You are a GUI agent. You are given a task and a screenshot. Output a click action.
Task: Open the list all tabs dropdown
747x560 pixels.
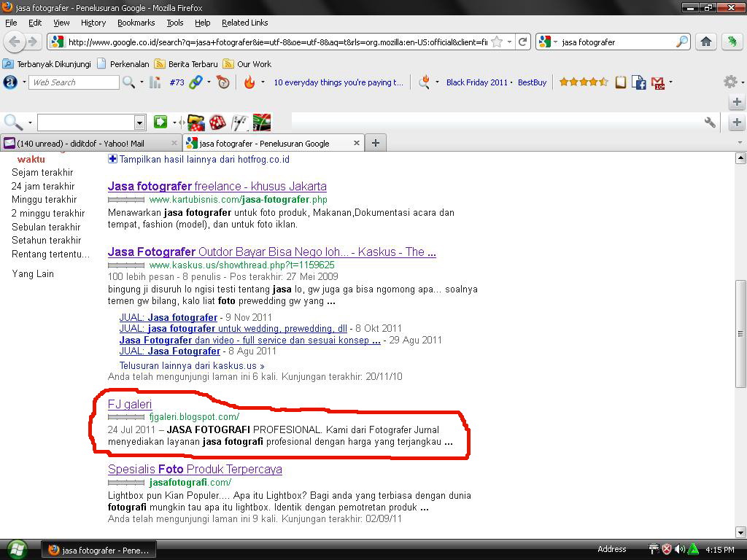tap(740, 142)
